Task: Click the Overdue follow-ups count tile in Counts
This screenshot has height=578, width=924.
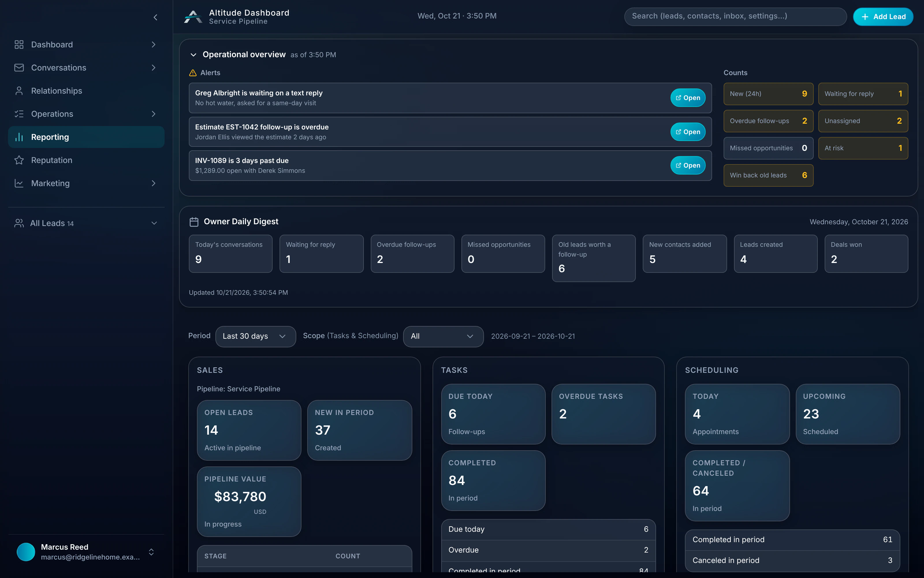Action: pos(768,121)
